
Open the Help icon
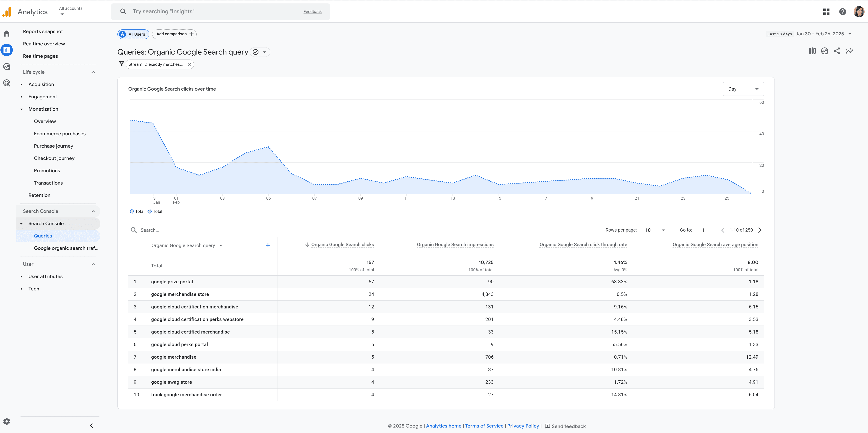tap(843, 12)
